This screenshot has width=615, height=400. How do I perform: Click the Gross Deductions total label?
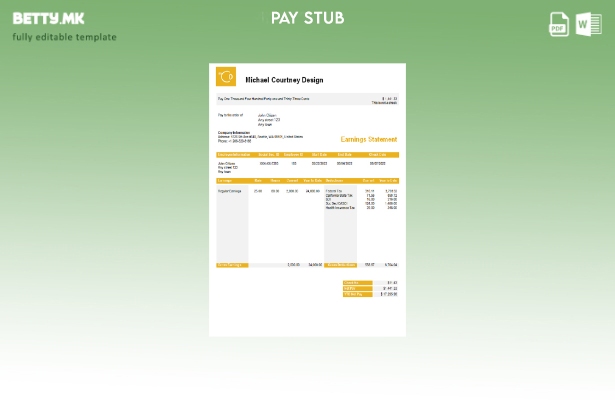(341, 265)
